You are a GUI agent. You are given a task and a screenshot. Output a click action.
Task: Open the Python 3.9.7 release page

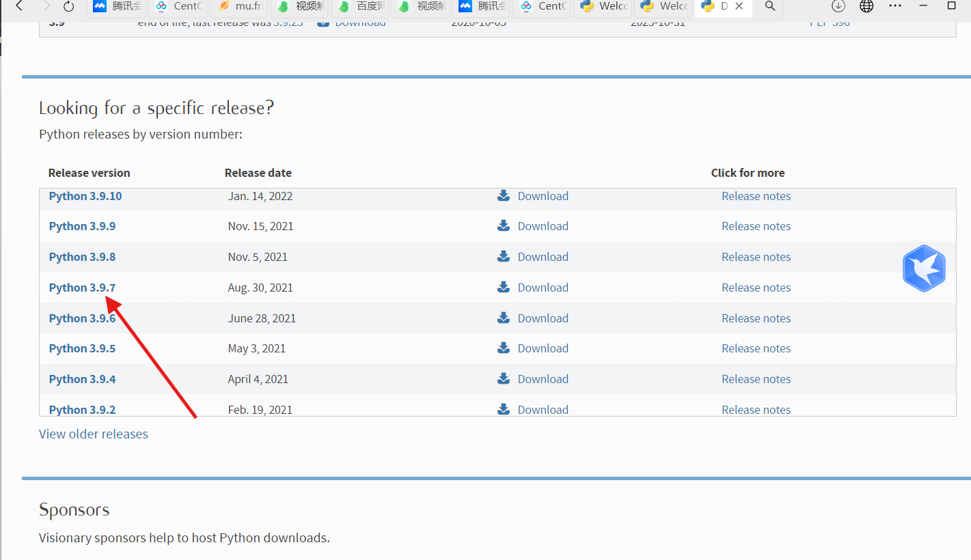[x=83, y=288]
